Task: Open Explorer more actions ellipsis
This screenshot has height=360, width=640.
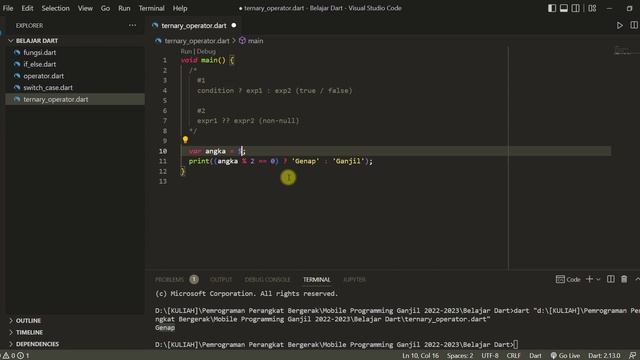Action: (132, 25)
